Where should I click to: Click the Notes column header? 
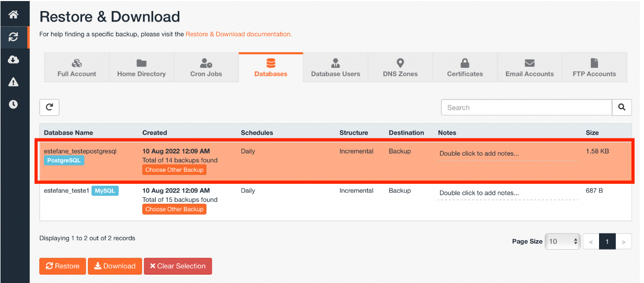[x=447, y=133]
